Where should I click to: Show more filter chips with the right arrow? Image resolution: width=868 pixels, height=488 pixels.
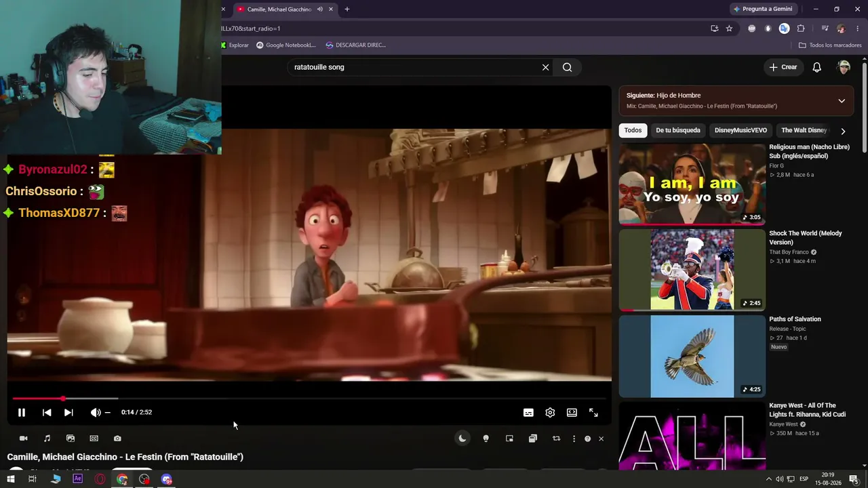click(x=843, y=131)
